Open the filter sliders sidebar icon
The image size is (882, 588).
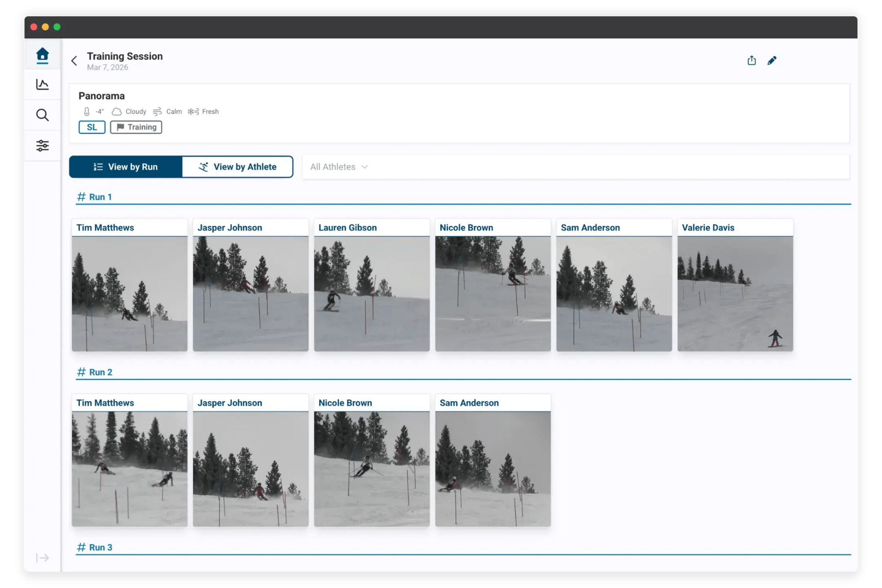tap(42, 146)
